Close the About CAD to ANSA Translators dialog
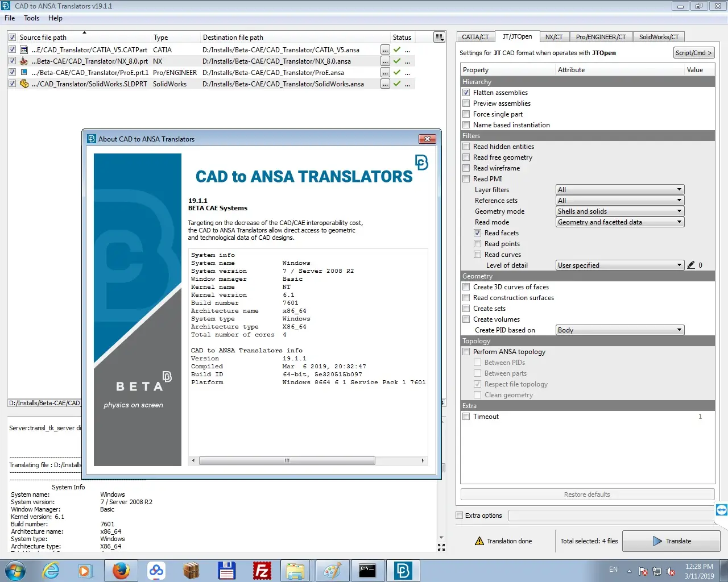 [x=427, y=139]
